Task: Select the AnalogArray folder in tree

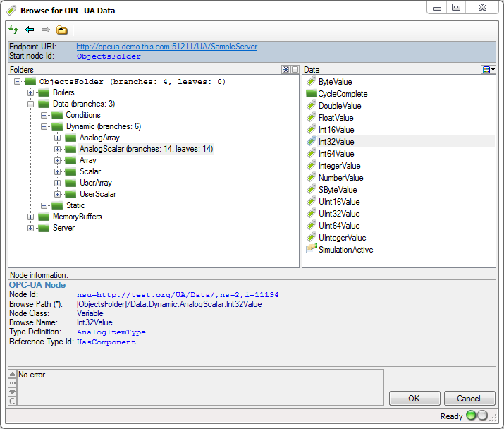Action: (x=99, y=138)
